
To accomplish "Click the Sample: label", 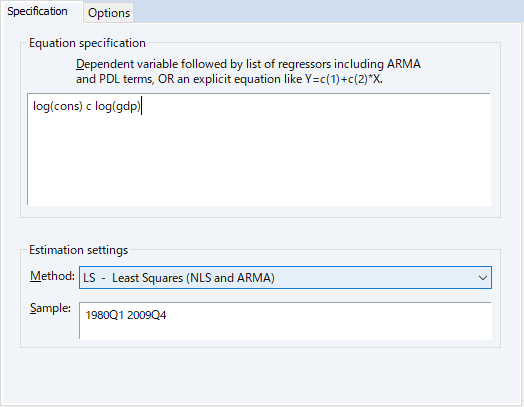I will 50,308.
